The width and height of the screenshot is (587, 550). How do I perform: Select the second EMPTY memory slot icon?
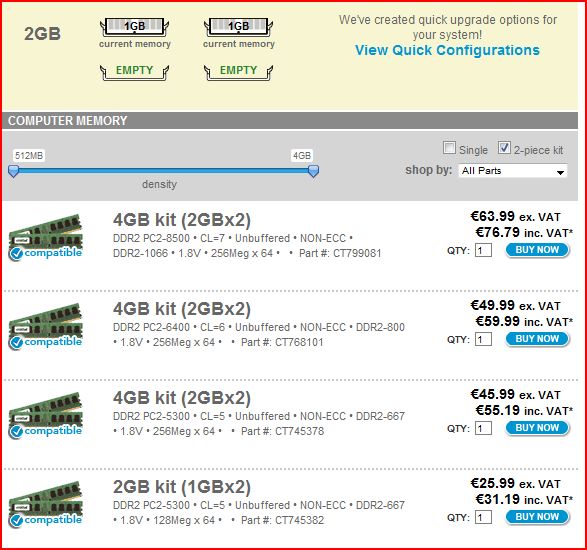pyautogui.click(x=238, y=72)
